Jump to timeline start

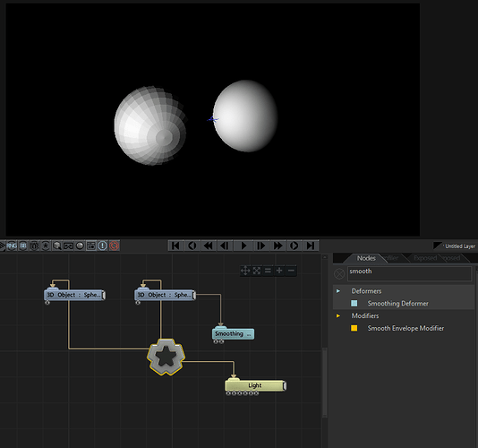click(175, 246)
